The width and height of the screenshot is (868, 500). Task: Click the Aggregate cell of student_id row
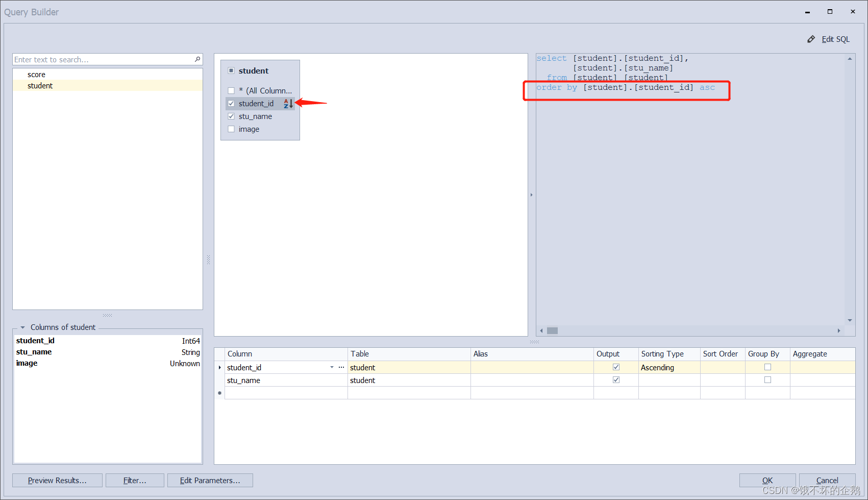[x=823, y=367]
